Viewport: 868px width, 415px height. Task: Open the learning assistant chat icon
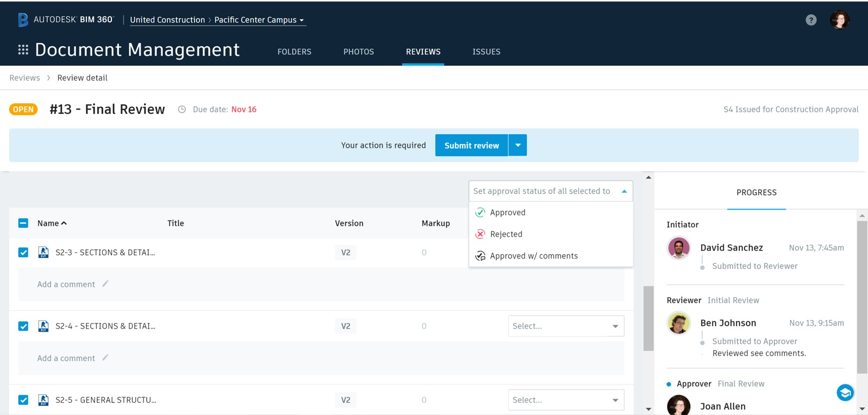coord(845,392)
